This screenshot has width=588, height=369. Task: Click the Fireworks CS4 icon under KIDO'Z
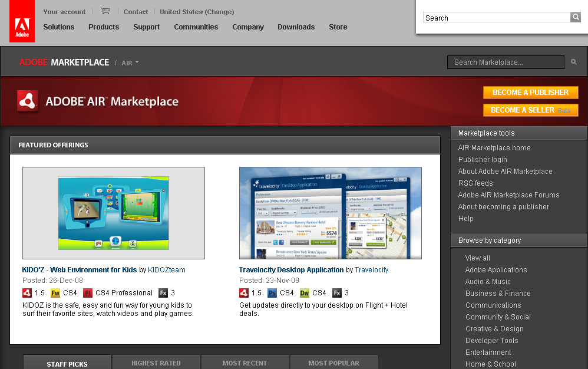pos(55,293)
